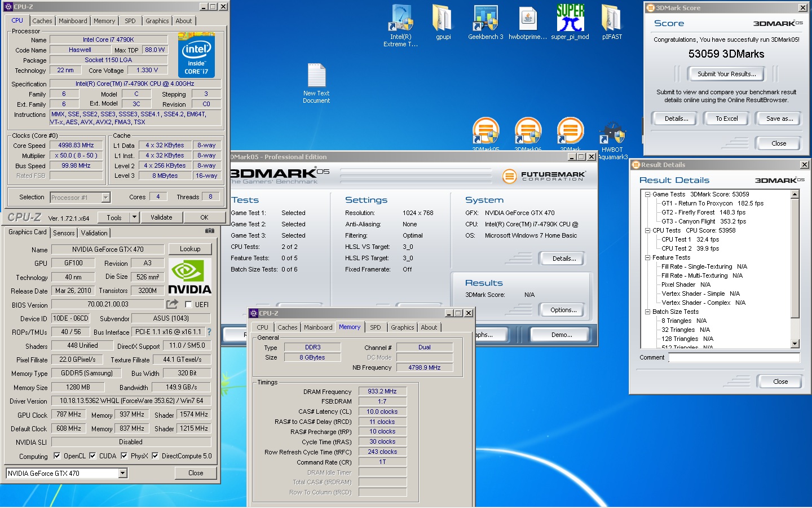Collapse CPU Tests tree node
The height and width of the screenshot is (508, 812).
647,230
